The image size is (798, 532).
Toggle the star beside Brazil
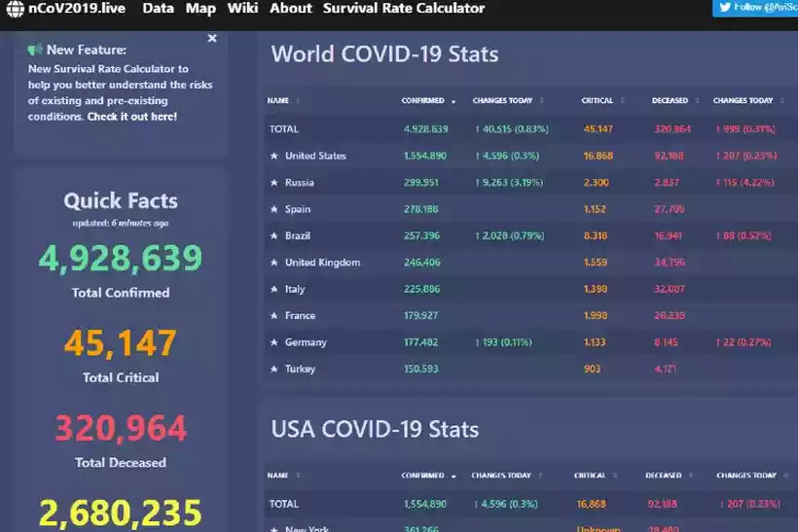(x=273, y=236)
